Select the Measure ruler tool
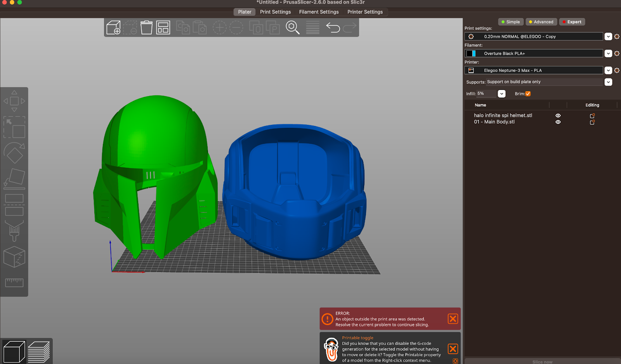Screen dimensions: 621x364 coord(14,283)
